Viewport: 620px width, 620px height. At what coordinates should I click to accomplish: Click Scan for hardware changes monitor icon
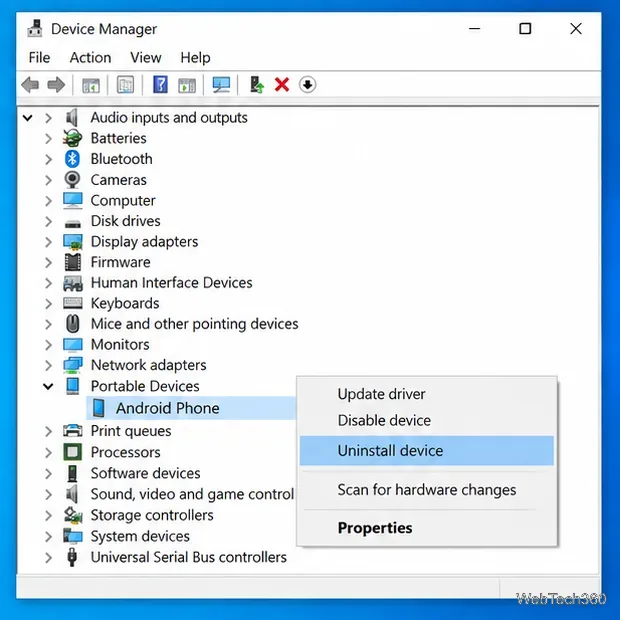click(221, 85)
